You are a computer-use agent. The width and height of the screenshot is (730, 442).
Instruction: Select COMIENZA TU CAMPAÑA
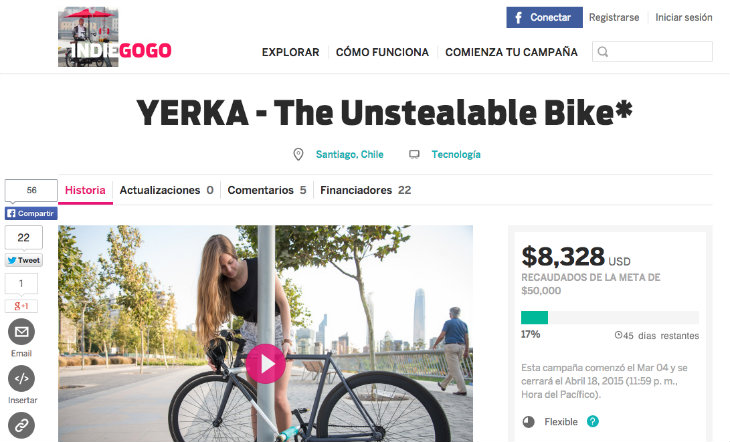511,52
